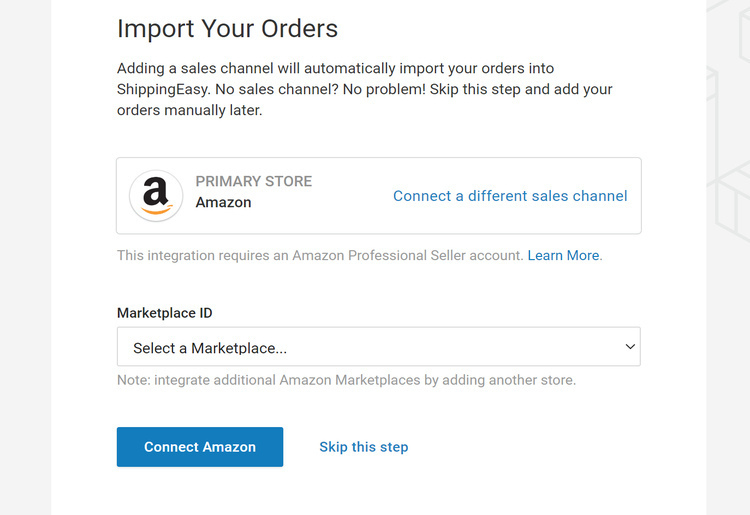
Task: Connect a different sales channel
Action: [x=510, y=196]
